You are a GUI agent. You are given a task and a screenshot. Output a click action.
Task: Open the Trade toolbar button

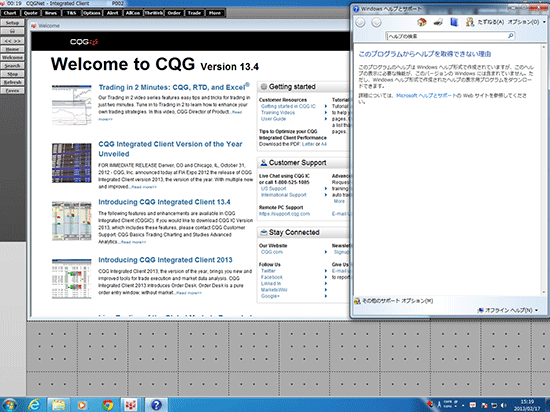(194, 13)
